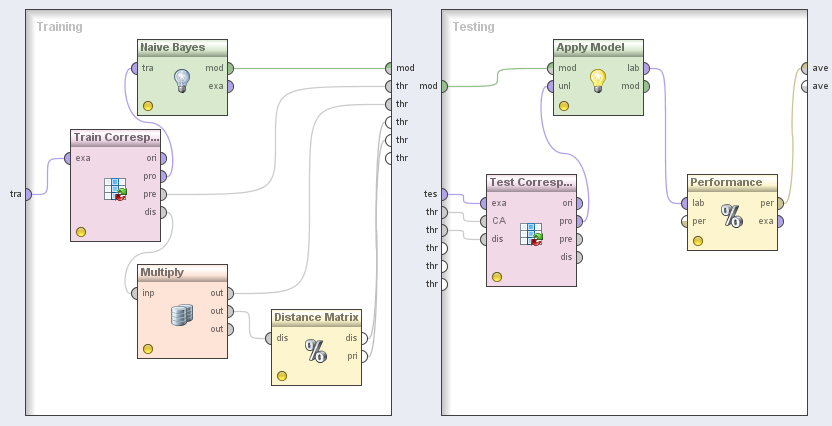Click the Train Correspondence operator table icon
This screenshot has width=832, height=426.
[116, 188]
